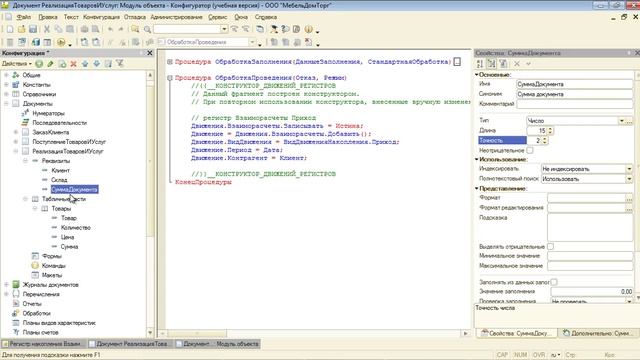Click the New document toolbar icon
This screenshot has width=640, height=360.
(x=10, y=29)
